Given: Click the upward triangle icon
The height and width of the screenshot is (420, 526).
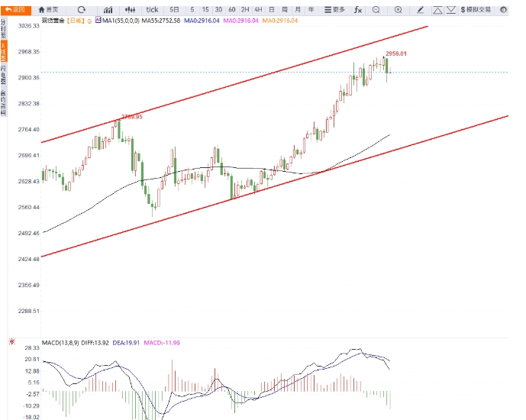Looking at the screenshot, I should (437, 10).
